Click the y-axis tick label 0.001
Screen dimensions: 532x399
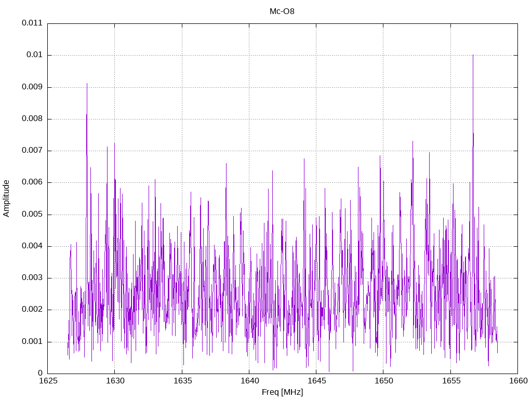(32, 341)
